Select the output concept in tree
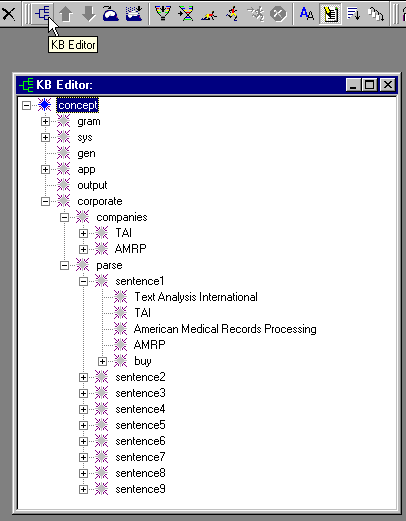The image size is (406, 521). click(92, 185)
